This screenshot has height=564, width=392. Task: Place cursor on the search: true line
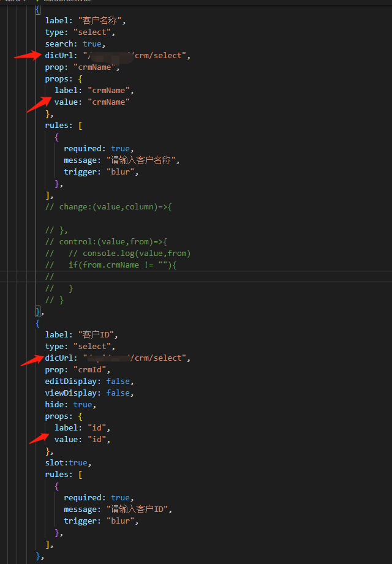75,44
